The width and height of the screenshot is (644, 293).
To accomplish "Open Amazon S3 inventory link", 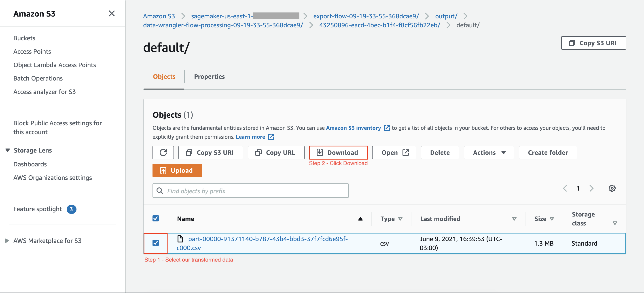I will (353, 128).
